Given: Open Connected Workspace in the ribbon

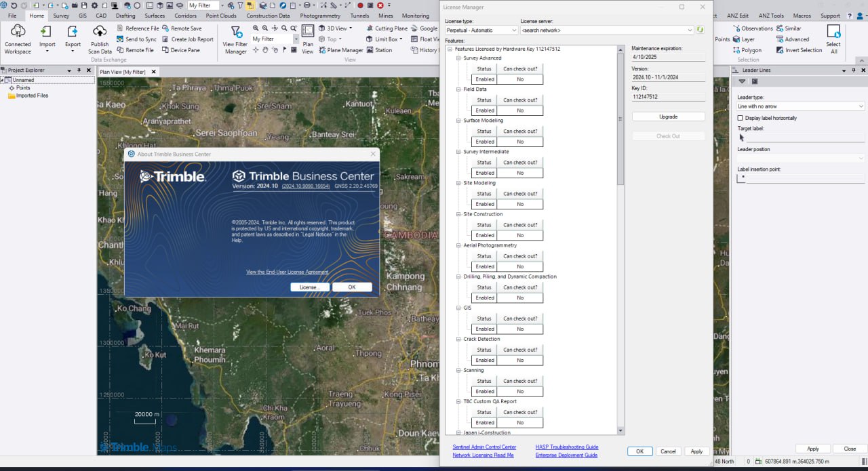Looking at the screenshot, I should click(18, 39).
